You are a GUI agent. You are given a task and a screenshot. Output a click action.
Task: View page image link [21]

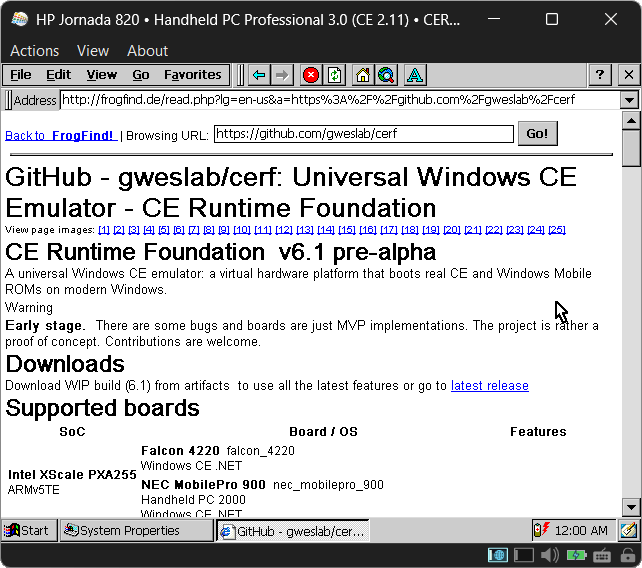[473, 230]
